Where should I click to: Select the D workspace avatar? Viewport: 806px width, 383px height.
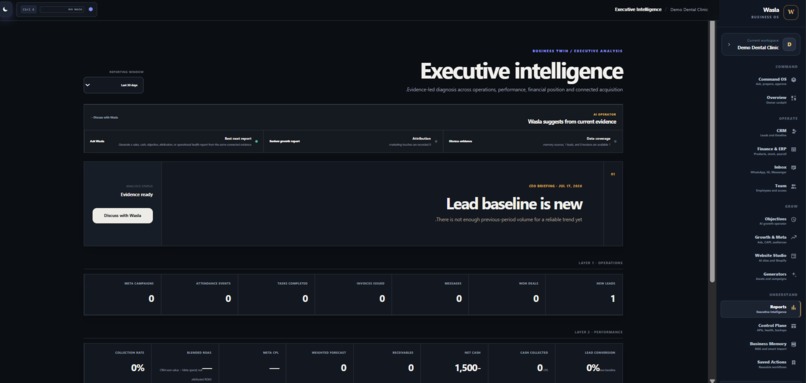tap(789, 45)
